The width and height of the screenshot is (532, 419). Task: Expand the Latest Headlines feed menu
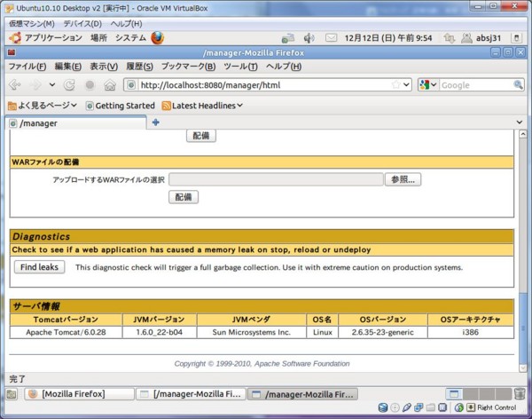click(x=202, y=106)
